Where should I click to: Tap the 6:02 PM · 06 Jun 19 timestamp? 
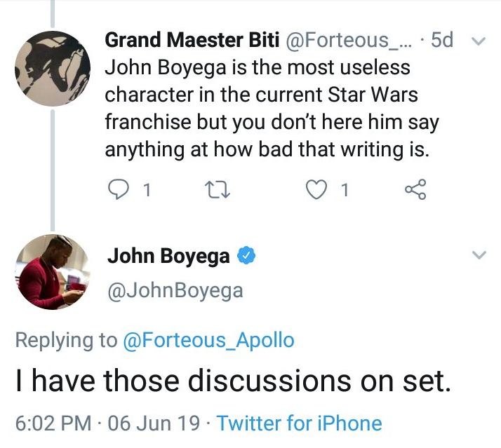click(x=110, y=423)
